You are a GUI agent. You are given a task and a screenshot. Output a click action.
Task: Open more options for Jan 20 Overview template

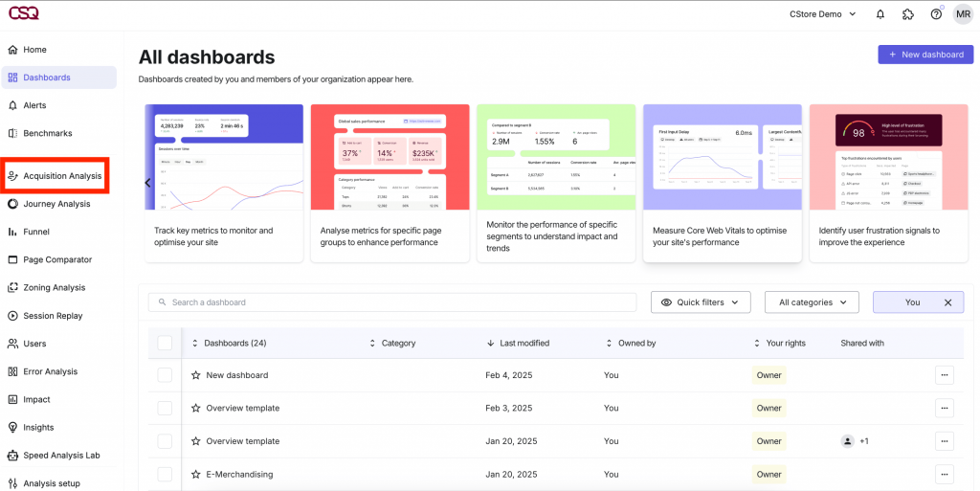[x=945, y=441]
